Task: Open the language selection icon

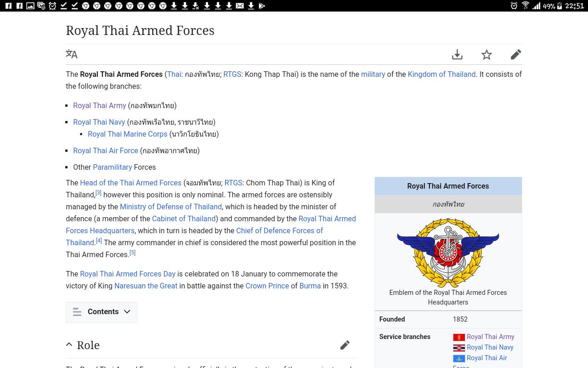Action: point(72,54)
